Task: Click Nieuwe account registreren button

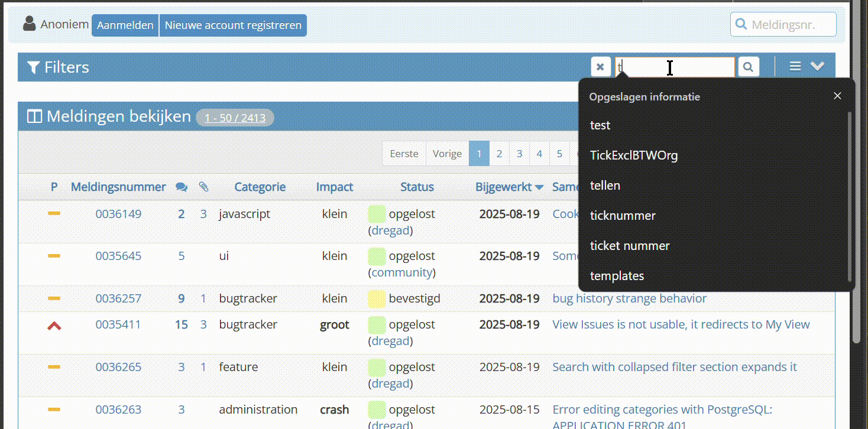Action: coord(233,25)
